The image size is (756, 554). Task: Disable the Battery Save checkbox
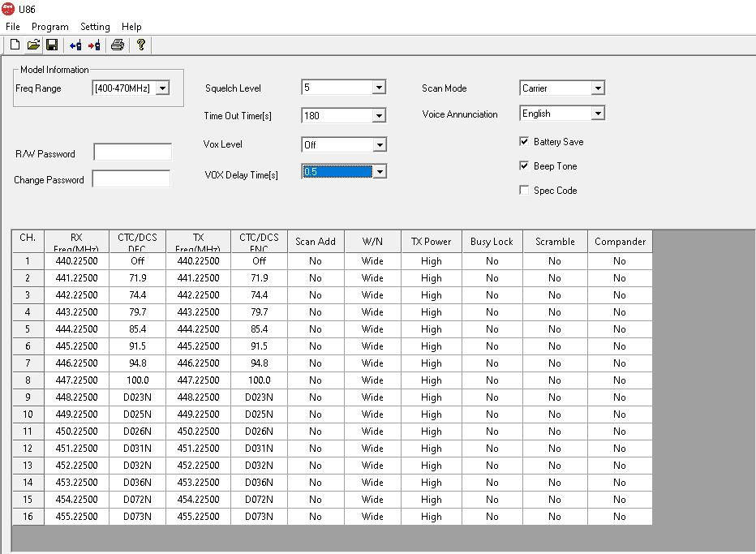[524, 141]
